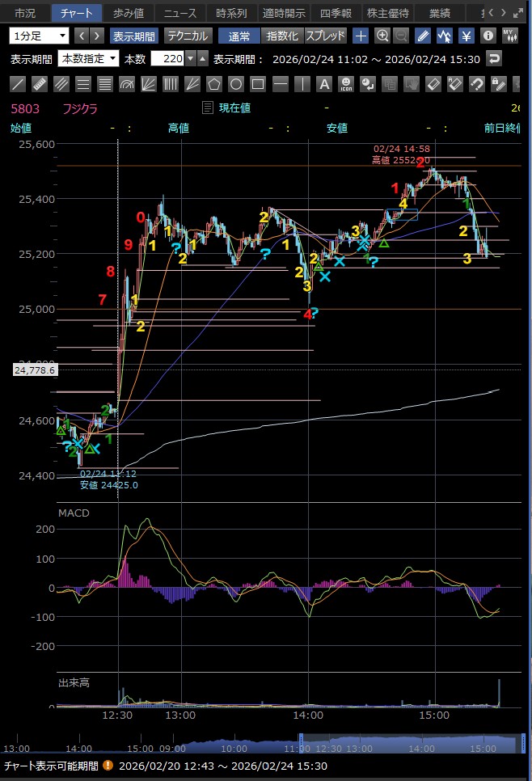Open the 1分足 timeframe dropdown

(40, 36)
